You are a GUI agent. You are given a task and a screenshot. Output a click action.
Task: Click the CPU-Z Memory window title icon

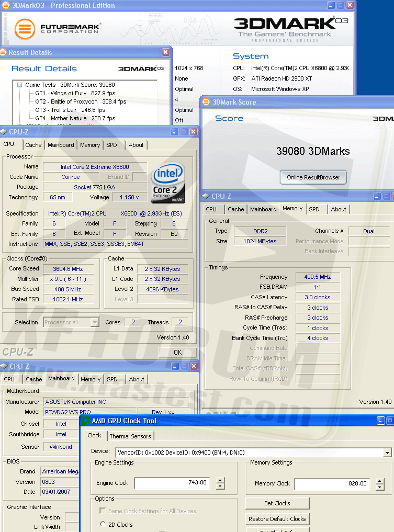point(206,196)
